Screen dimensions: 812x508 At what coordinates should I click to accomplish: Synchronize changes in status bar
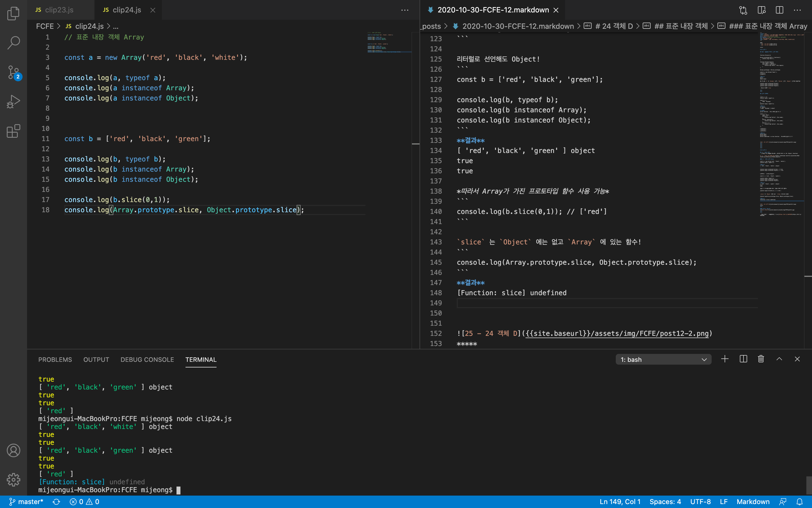point(56,502)
